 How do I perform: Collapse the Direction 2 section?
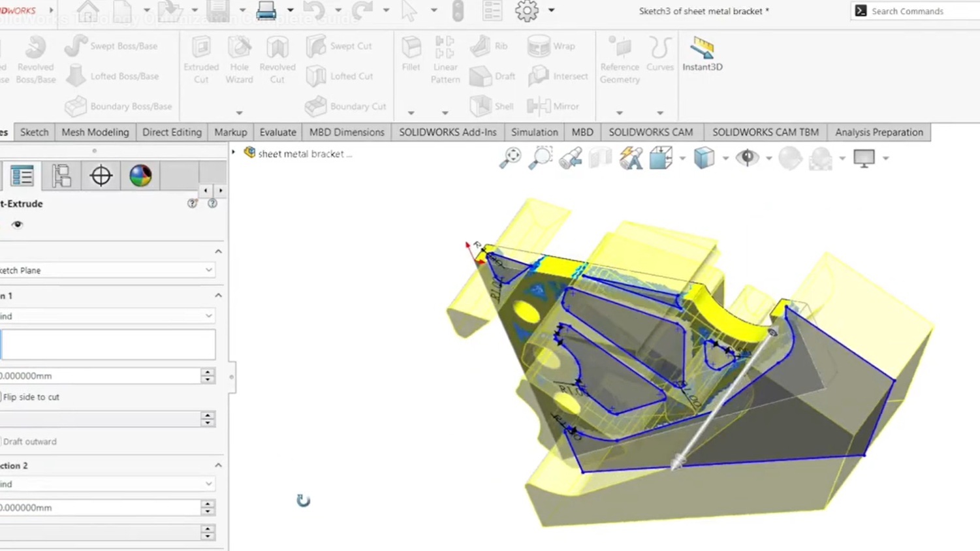point(218,465)
